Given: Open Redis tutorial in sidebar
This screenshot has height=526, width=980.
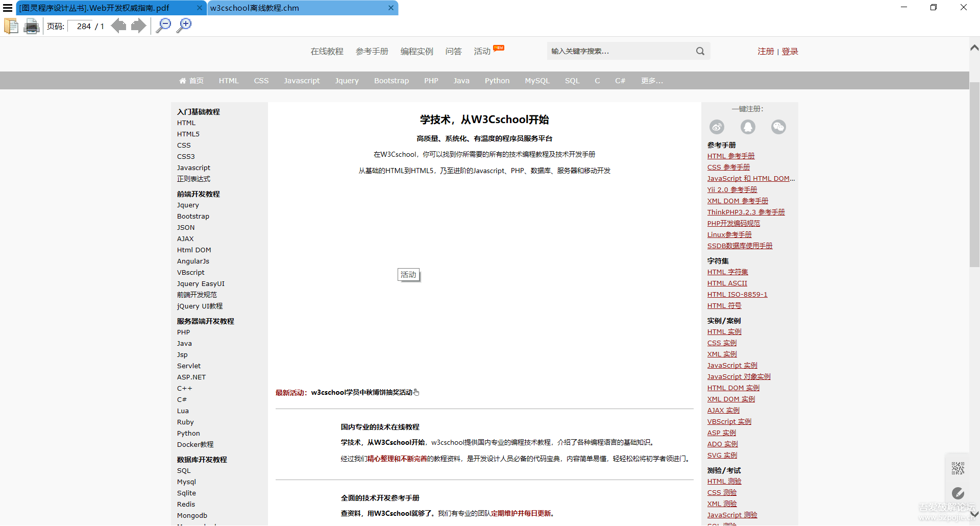Looking at the screenshot, I should click(x=186, y=505).
